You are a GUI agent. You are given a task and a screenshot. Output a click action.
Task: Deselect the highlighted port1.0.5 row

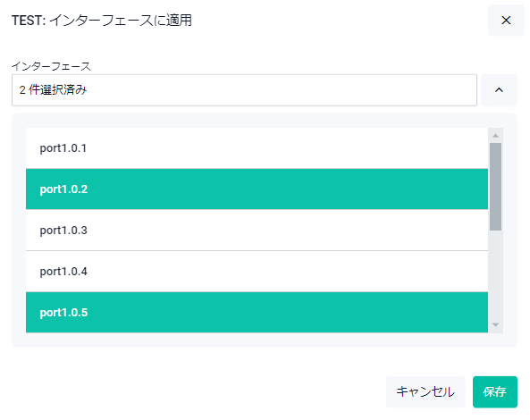tap(257, 312)
